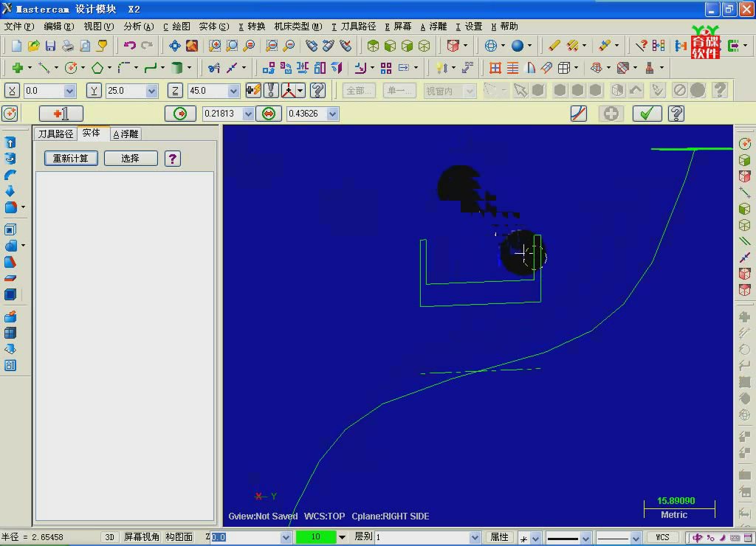Open the Z value 45.0 dropdown
The width and height of the screenshot is (756, 546).
233,91
